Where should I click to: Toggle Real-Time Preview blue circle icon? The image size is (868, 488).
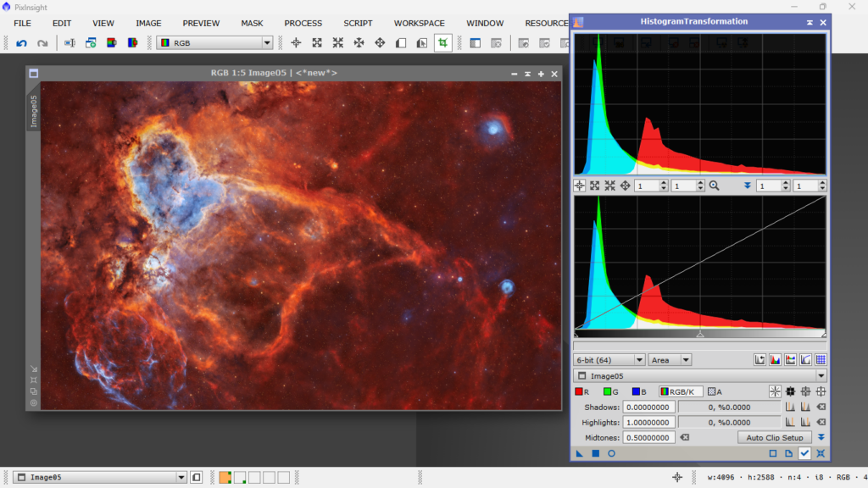click(x=611, y=453)
